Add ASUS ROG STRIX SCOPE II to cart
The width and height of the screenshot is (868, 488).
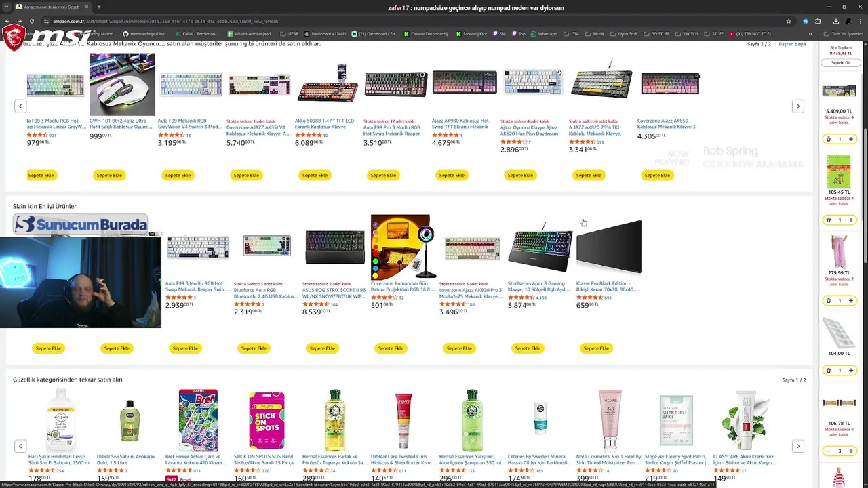point(322,348)
